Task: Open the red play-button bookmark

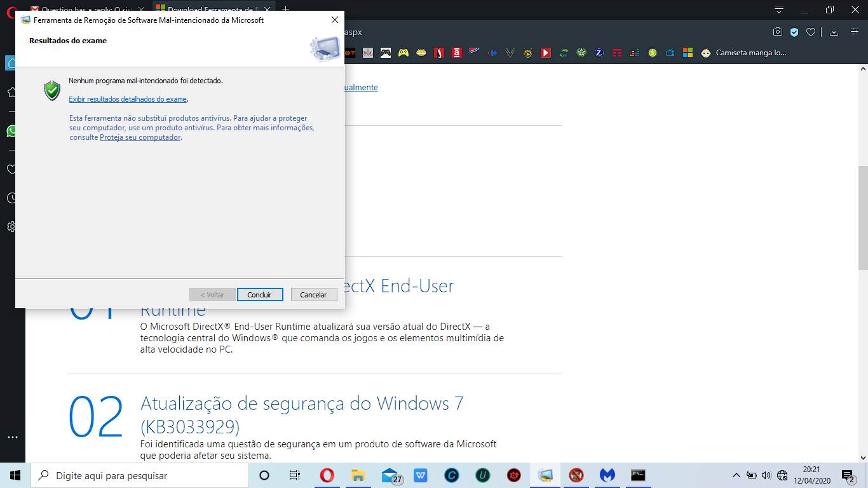Action: click(x=546, y=53)
